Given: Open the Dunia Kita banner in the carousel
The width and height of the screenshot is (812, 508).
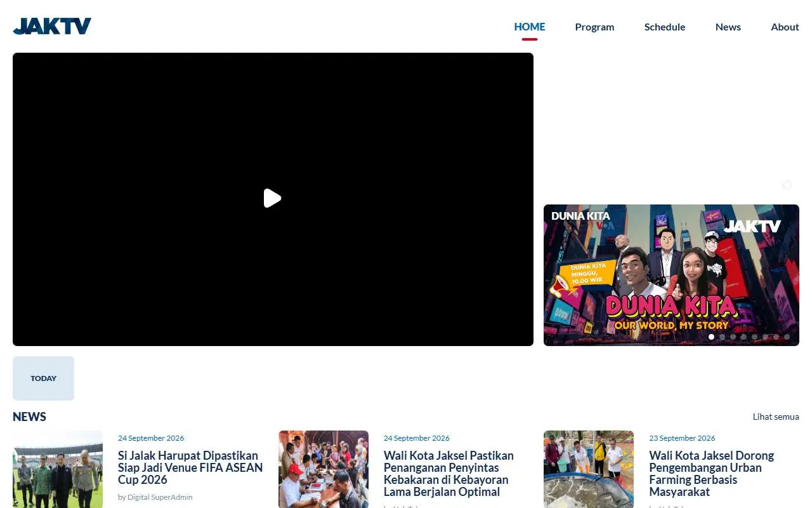Looking at the screenshot, I should (671, 275).
